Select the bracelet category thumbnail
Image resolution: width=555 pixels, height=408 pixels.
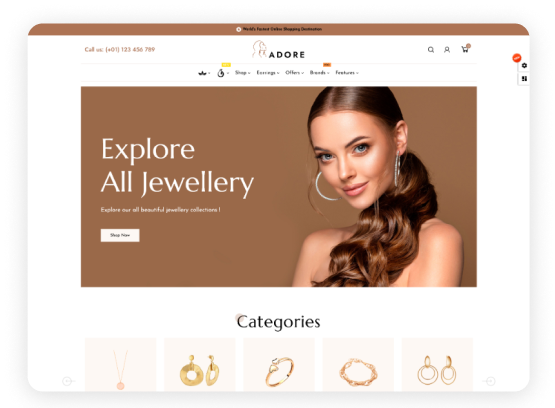(358, 365)
